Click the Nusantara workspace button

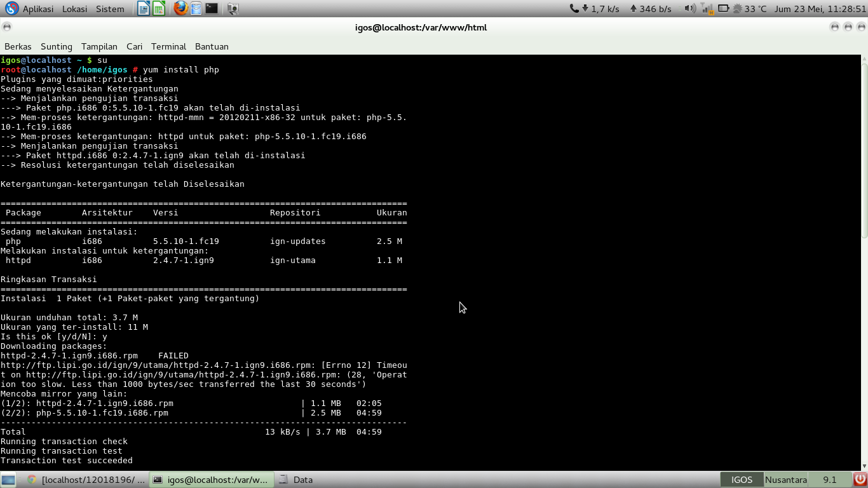pos(785,480)
